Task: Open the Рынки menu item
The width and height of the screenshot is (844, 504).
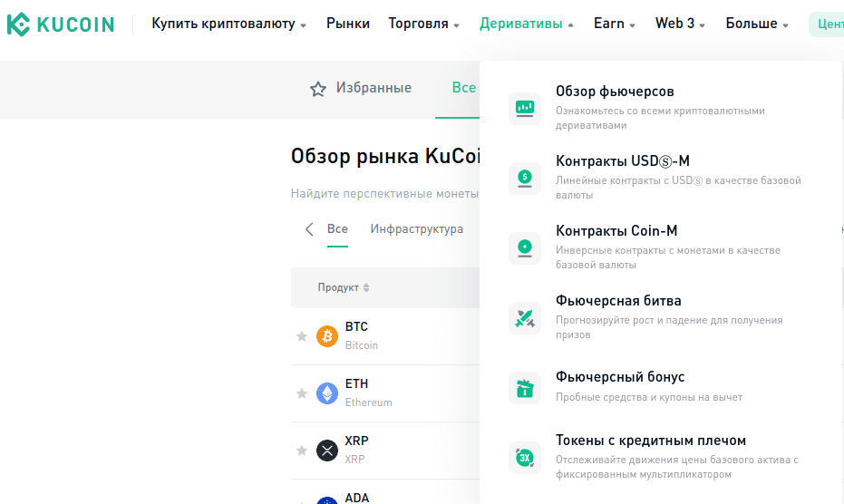Action: coord(348,24)
